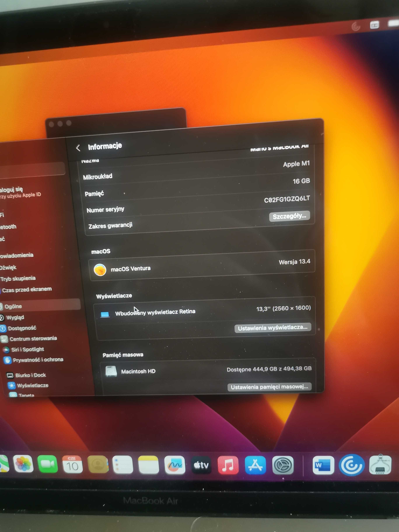Click the Wbudowany wyświetlacz Retina label
The width and height of the screenshot is (399, 532).
(155, 312)
